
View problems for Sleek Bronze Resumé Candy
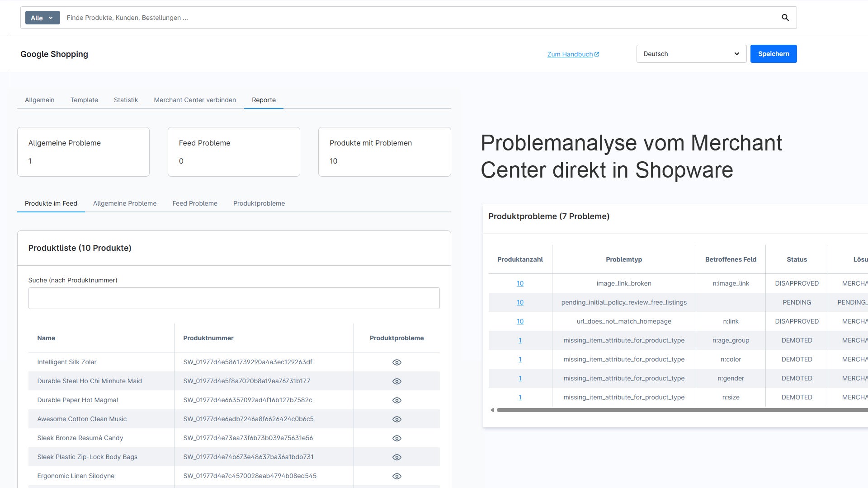(397, 438)
